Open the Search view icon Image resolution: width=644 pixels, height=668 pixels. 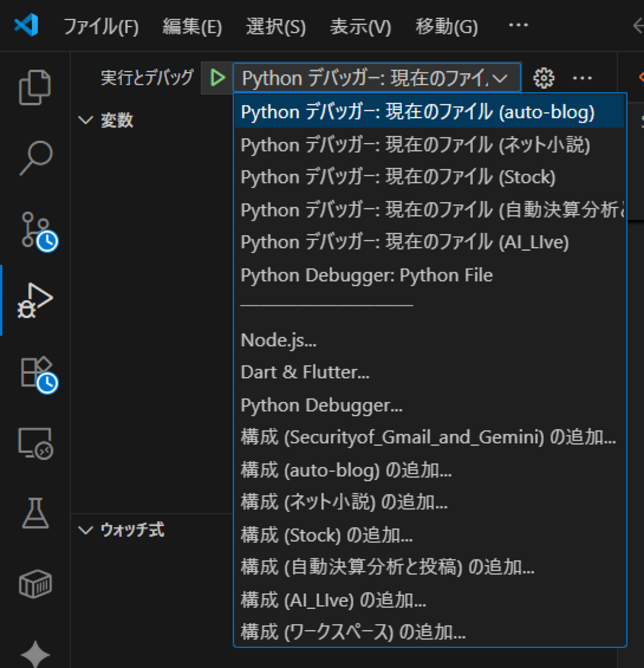tap(35, 159)
